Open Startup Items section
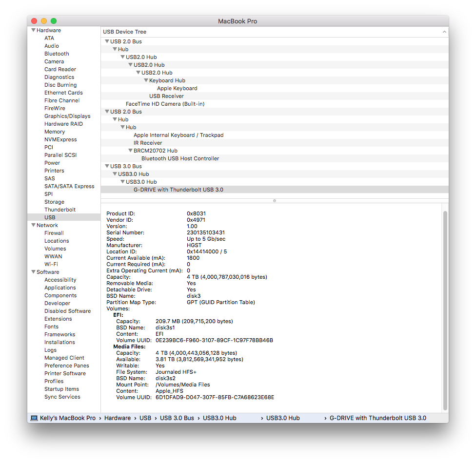 pyautogui.click(x=61, y=389)
